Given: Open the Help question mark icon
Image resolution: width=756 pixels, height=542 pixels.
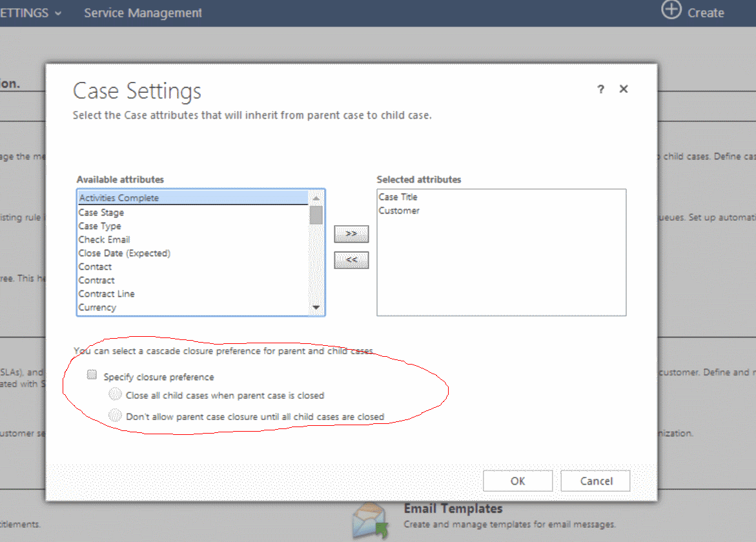Looking at the screenshot, I should click(x=600, y=90).
